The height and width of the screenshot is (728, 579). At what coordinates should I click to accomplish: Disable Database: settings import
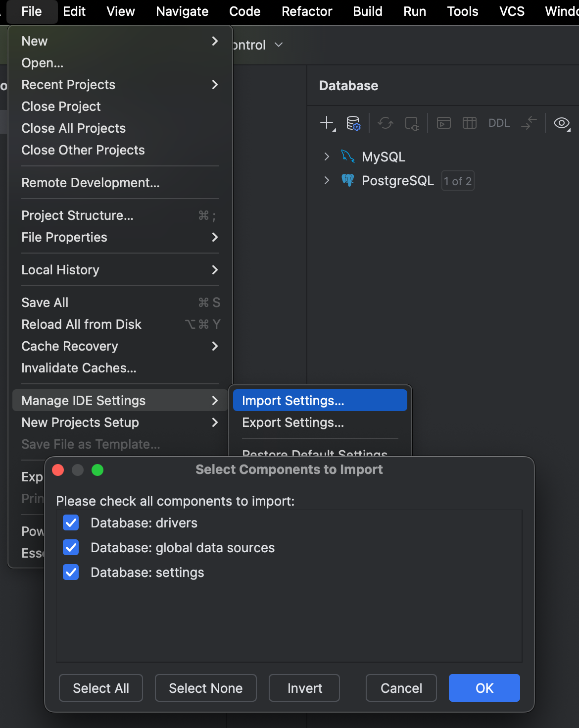click(71, 572)
